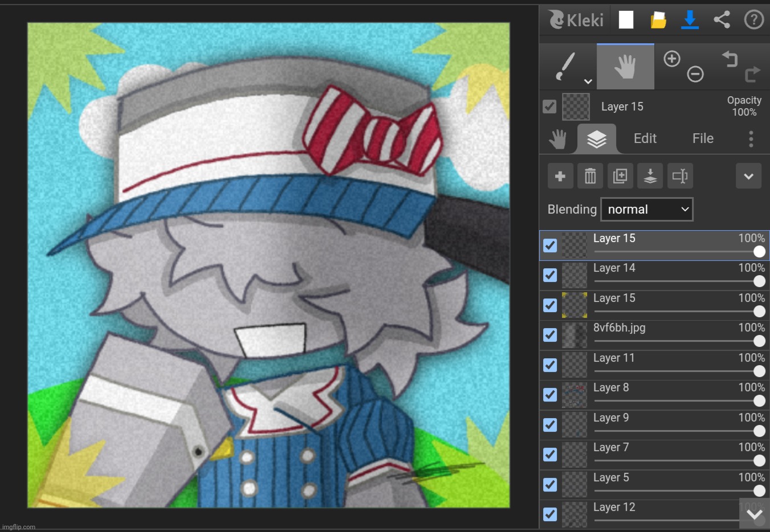
Task: Zoom out with the minus magnifier
Action: point(695,74)
